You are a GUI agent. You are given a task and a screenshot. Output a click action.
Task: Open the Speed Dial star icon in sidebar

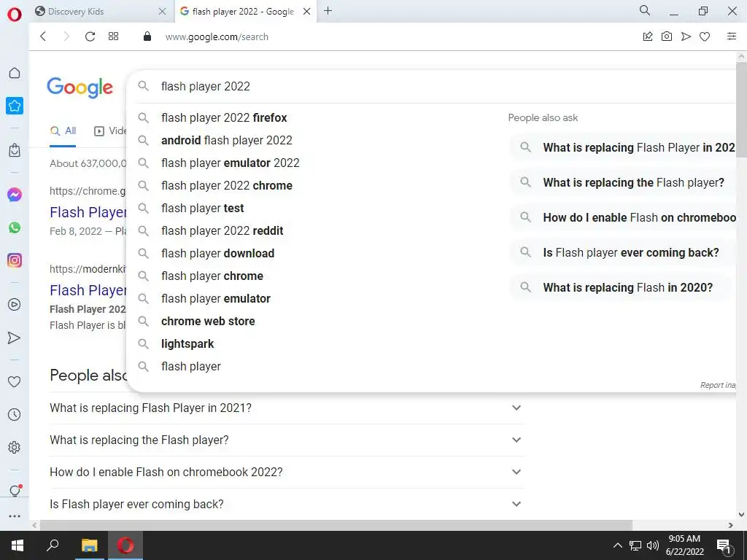pyautogui.click(x=15, y=106)
